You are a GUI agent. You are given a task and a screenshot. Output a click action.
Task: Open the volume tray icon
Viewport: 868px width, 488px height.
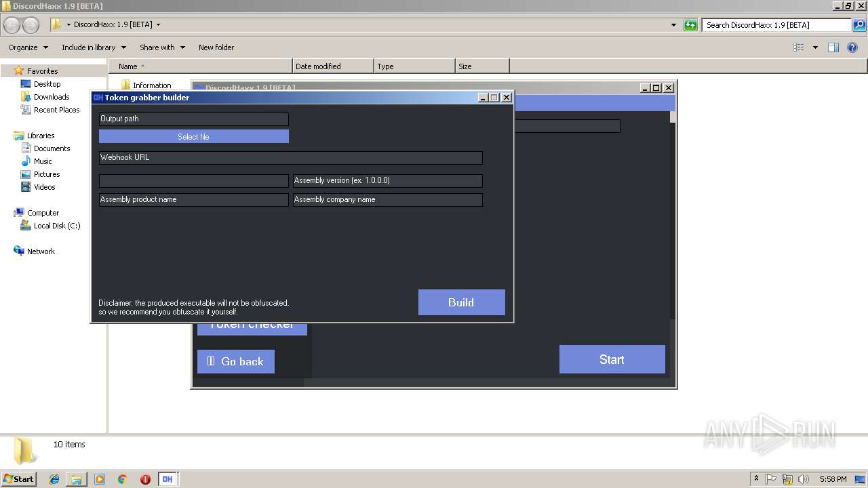coord(804,479)
